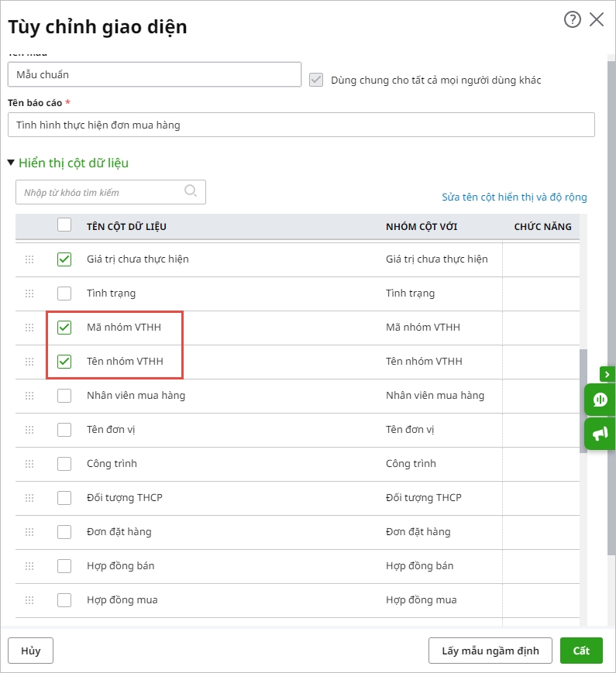This screenshot has height=673, width=616.
Task: Expand the green side panel arrow
Action: (607, 374)
